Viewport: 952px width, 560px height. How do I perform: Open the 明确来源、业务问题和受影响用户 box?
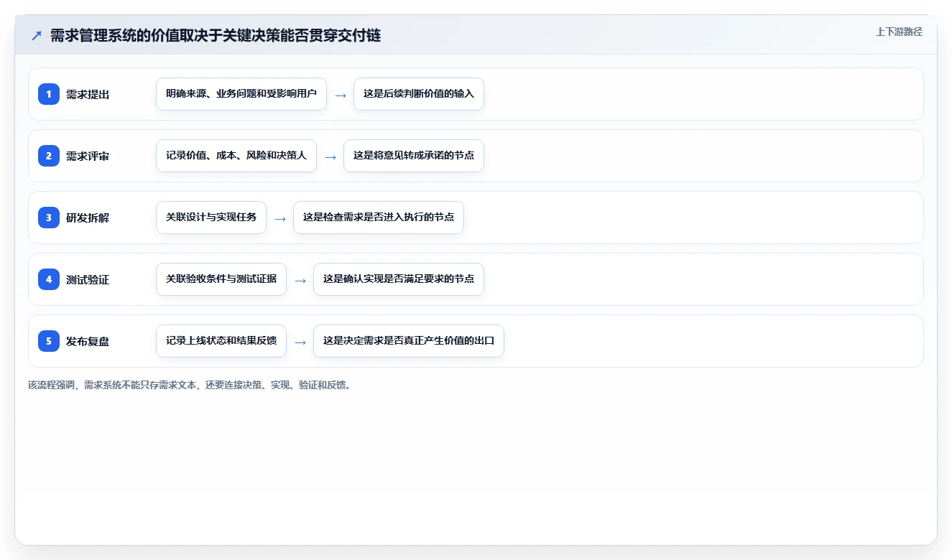click(241, 94)
